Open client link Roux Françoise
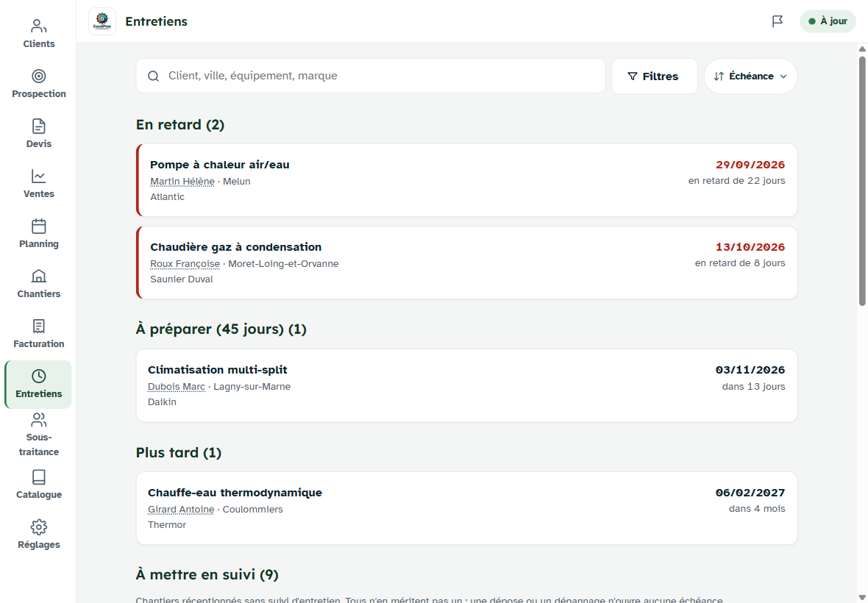 (x=185, y=264)
